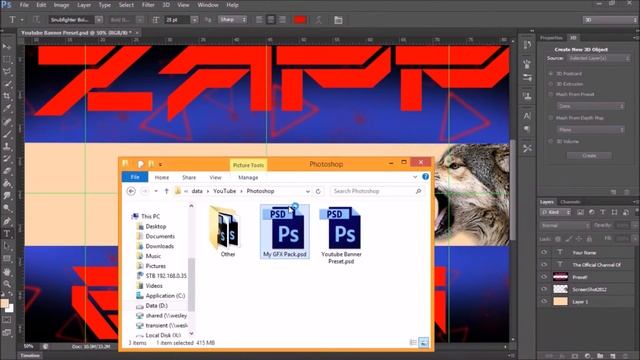The width and height of the screenshot is (640, 360).
Task: Click the Create button in 3D panel
Action: (x=589, y=156)
